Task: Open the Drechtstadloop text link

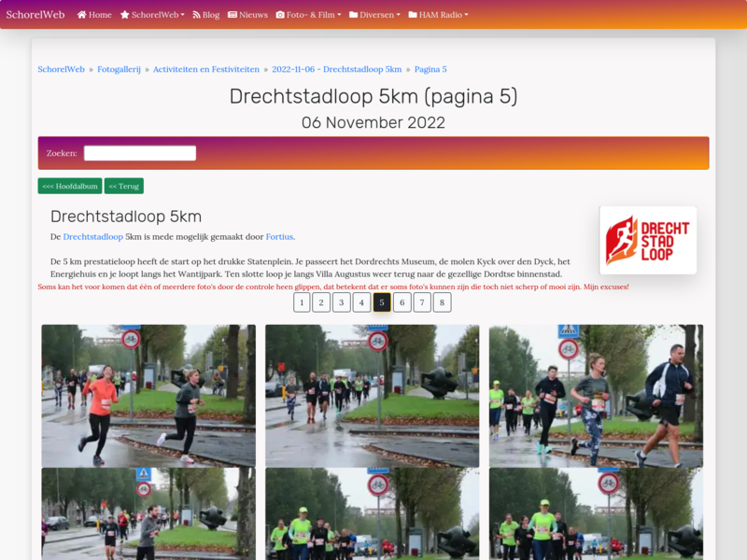Action: [92, 237]
